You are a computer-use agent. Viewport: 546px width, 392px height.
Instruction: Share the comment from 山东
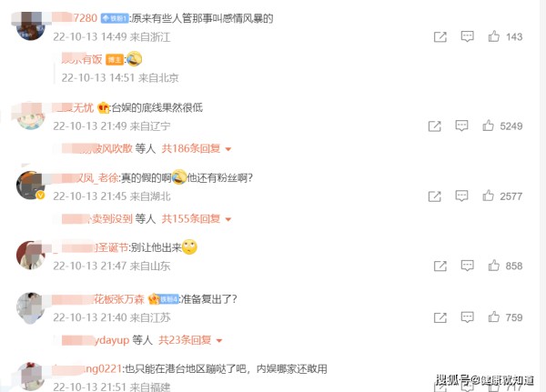coord(440,266)
